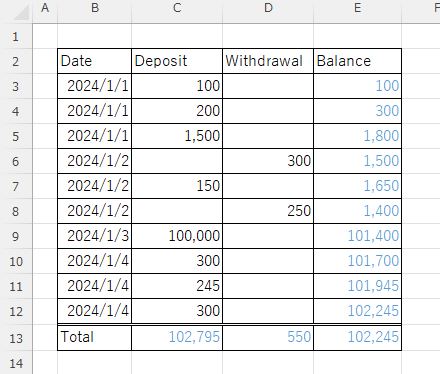Viewport: 440px width, 374px height.
Task: Select row 9 header
Action: (x=16, y=236)
